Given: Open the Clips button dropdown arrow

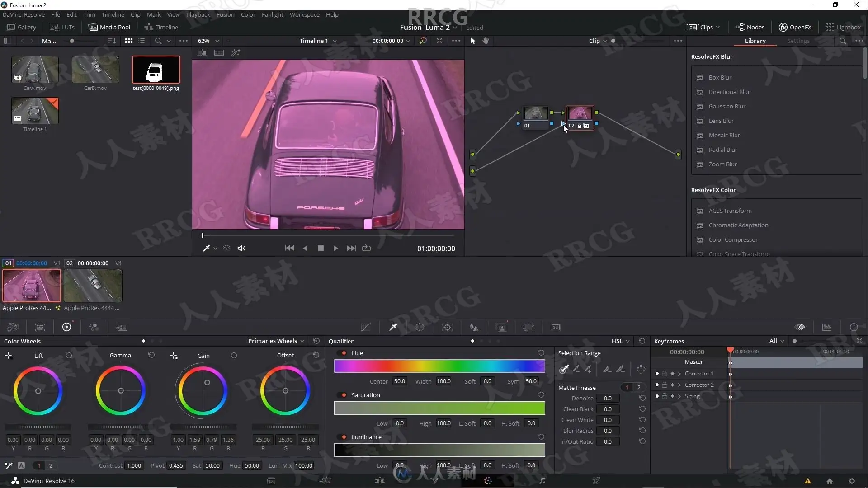Looking at the screenshot, I should point(718,27).
